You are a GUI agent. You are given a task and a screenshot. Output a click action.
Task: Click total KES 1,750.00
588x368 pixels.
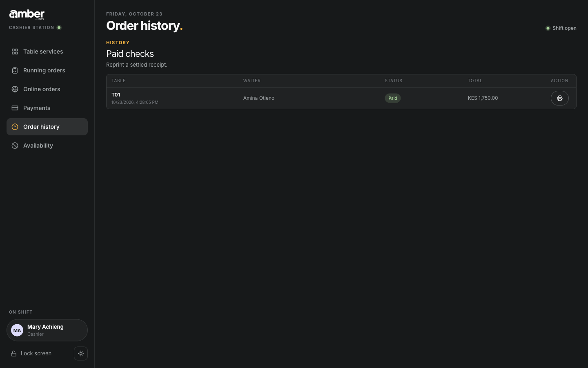pyautogui.click(x=483, y=98)
